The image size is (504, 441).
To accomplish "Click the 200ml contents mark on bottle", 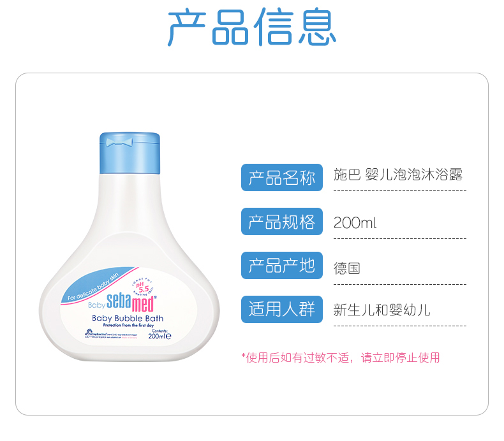I will click(x=159, y=336).
